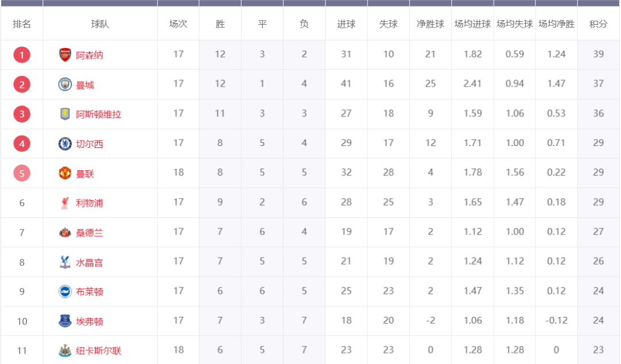This screenshot has height=364, width=621.
Task: Click the Everton crest icon
Action: (x=65, y=321)
